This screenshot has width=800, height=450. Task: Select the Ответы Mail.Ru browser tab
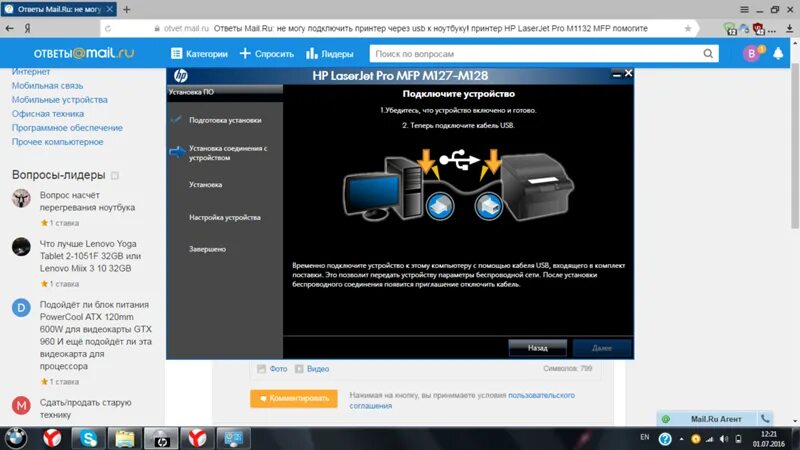point(59,9)
